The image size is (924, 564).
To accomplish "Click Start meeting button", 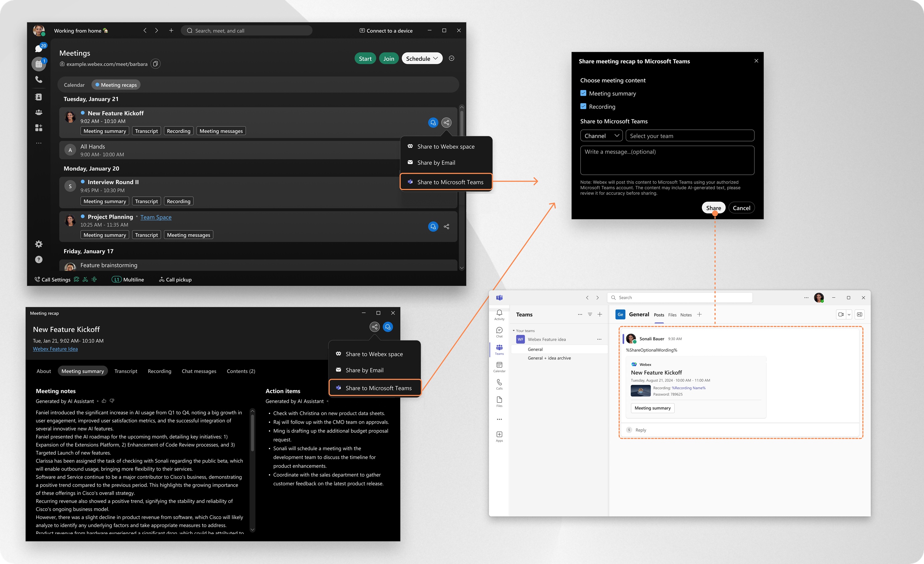I will point(365,58).
